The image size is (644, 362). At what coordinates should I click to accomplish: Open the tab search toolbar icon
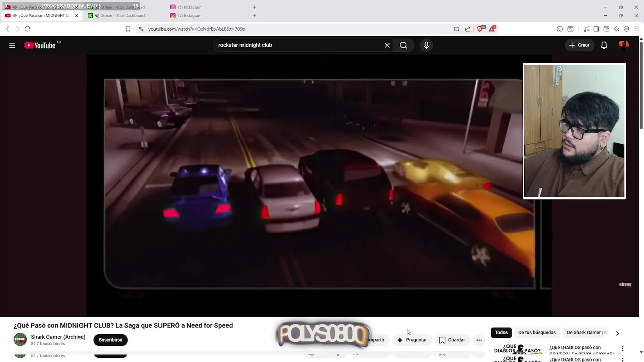[570, 29]
